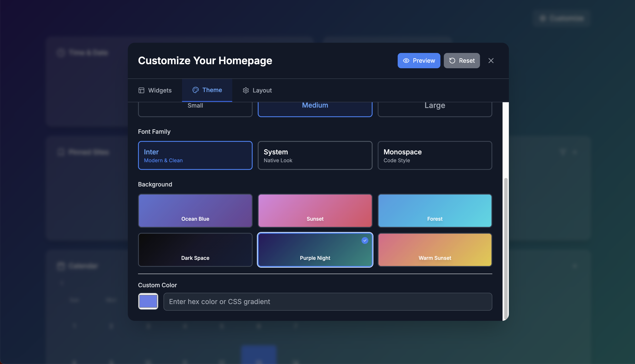Click the Widgets tab layout icon
Viewport: 635px width, 364px height.
141,90
